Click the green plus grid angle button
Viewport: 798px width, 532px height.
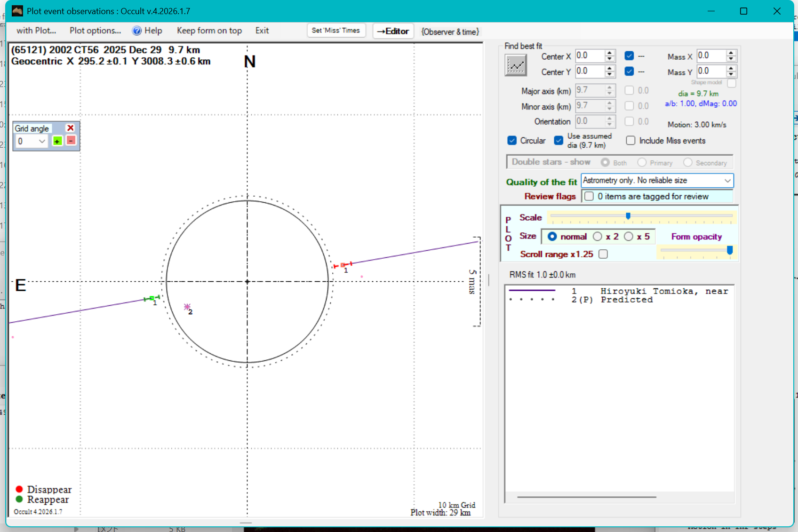(x=57, y=141)
